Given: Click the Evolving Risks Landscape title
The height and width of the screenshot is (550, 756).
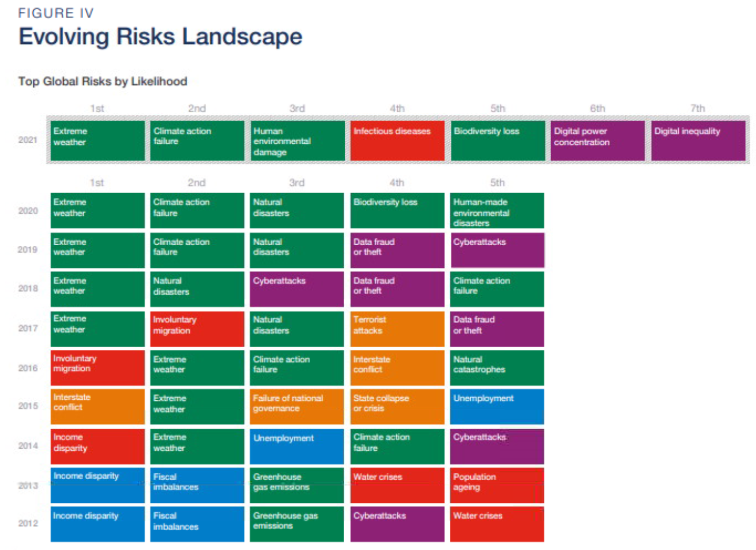Looking at the screenshot, I should click(160, 37).
